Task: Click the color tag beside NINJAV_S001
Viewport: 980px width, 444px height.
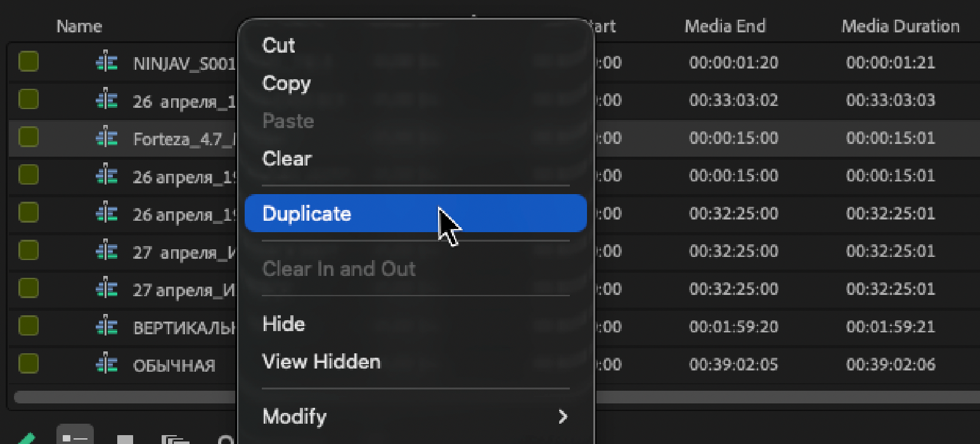Action: (x=28, y=62)
